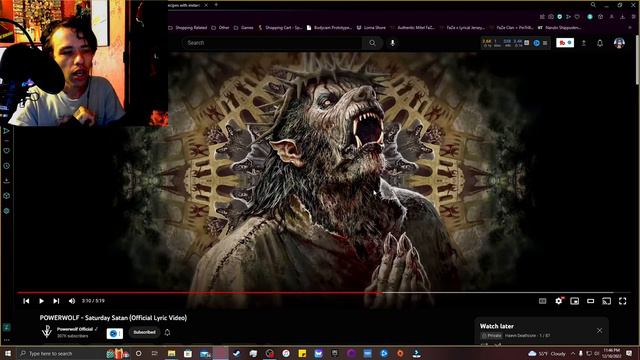Toggle channel notification bell beside Subscribed

point(167,332)
